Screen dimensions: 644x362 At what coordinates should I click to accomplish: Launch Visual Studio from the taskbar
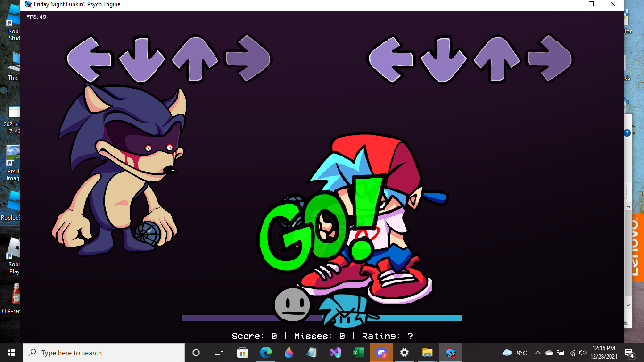[x=335, y=353]
